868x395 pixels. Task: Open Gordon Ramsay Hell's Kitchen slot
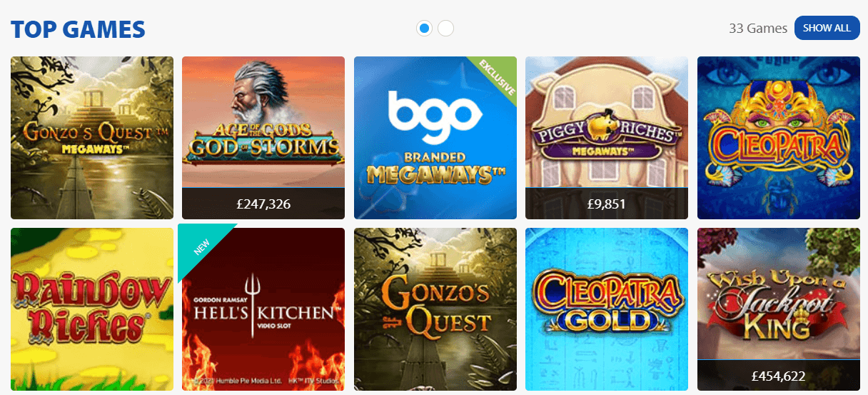pos(263,309)
